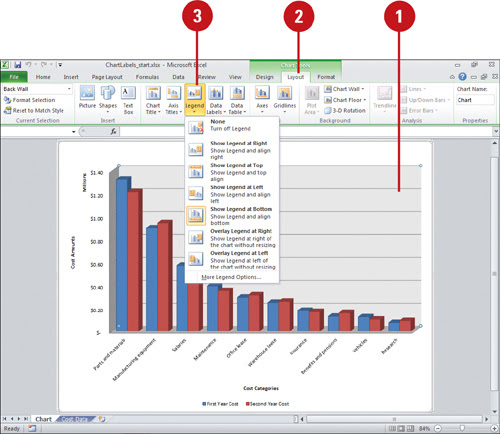Expand the Back Wall chart element selector
The image size is (500, 434).
69,89
